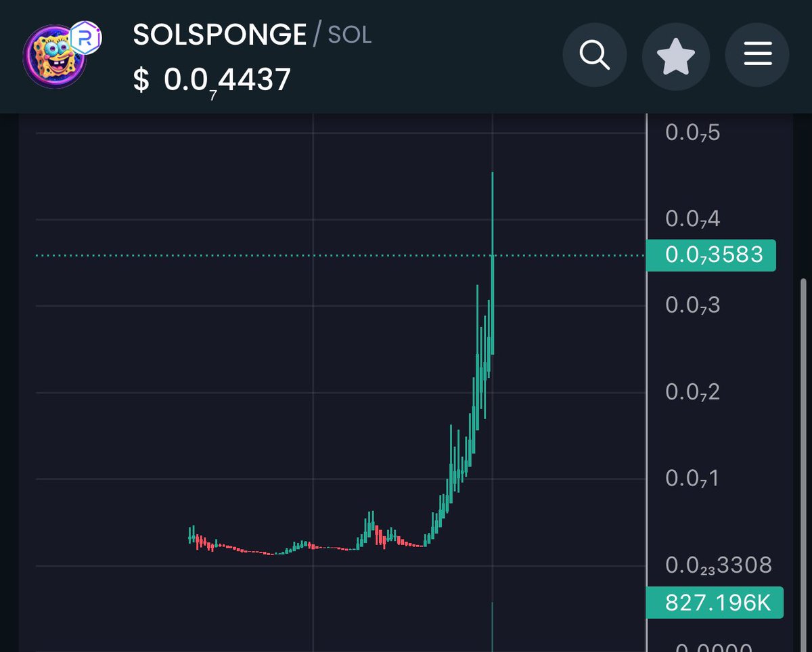The width and height of the screenshot is (812, 652).
Task: Open the hamburger menu
Action: pyautogui.click(x=757, y=55)
